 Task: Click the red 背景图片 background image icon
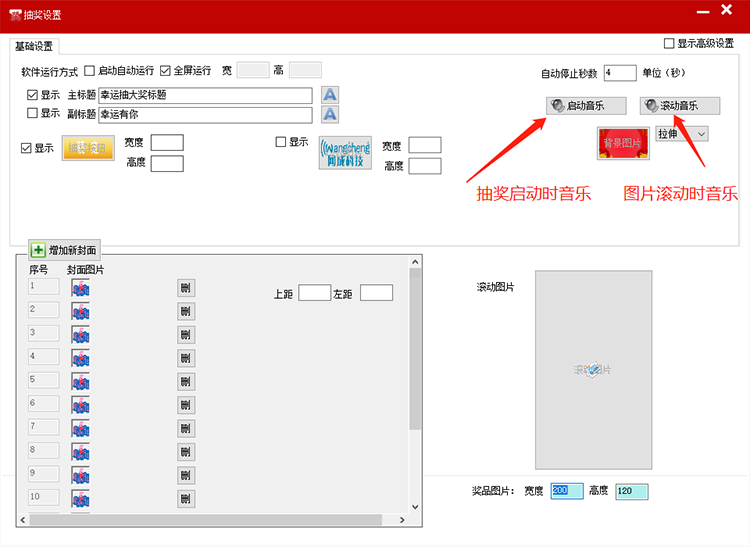point(622,143)
